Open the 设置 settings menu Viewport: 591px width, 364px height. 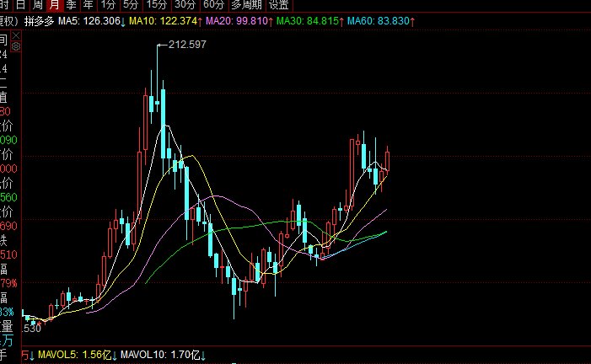click(x=279, y=5)
